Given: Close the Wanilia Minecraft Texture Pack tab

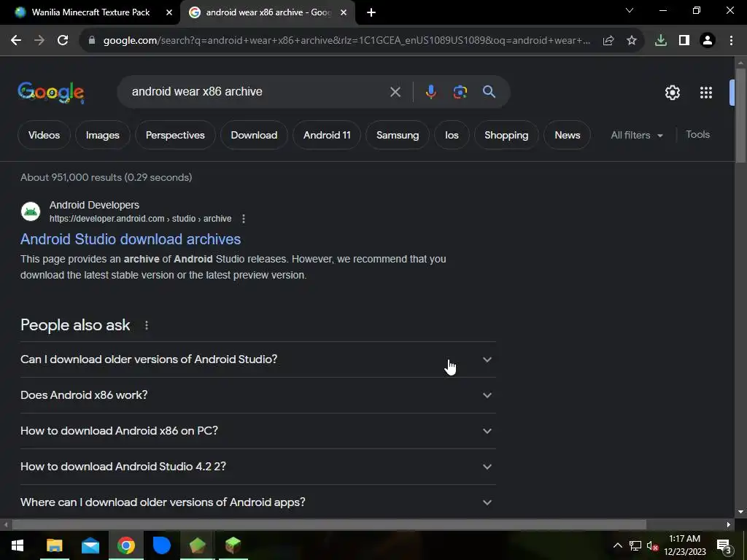Looking at the screenshot, I should [169, 12].
